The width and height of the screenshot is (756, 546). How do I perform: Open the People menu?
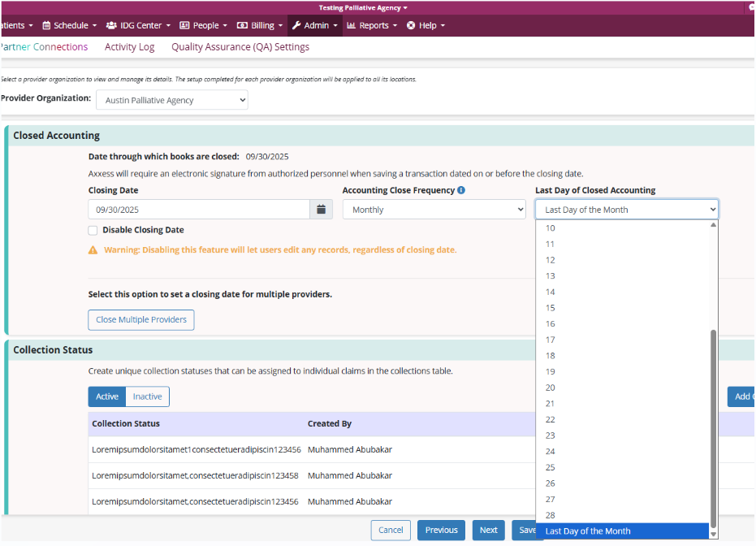[202, 25]
